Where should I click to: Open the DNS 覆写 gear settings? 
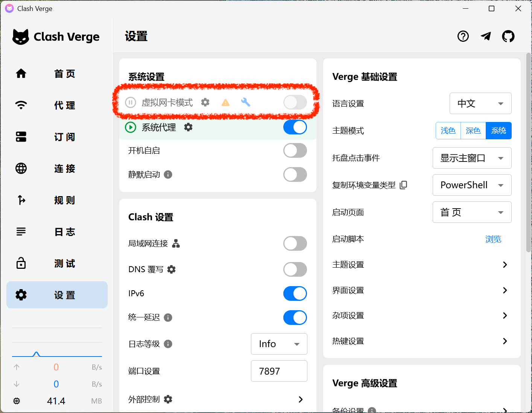tap(172, 269)
